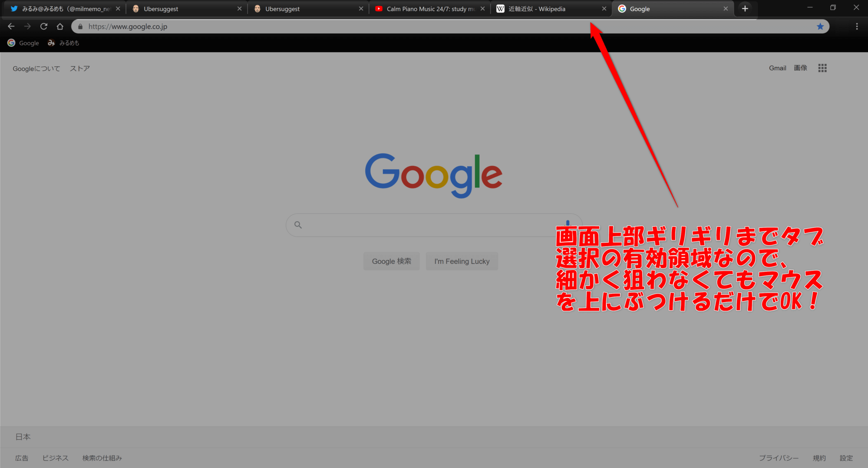Minimize the browser window
Image resolution: width=868 pixels, height=468 pixels.
click(x=810, y=8)
